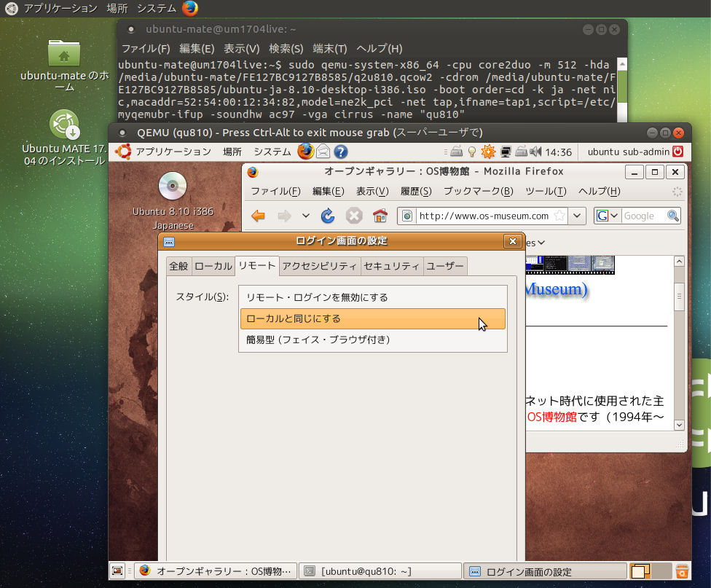Click the lightbulb tray icon in guest panel
Viewport: 711px width, 588px height.
click(472, 152)
